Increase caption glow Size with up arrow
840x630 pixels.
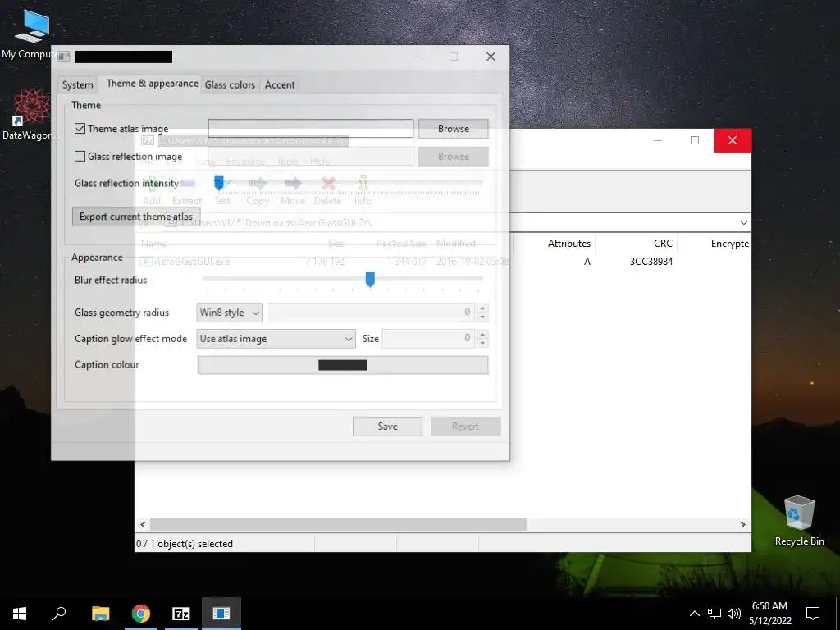pyautogui.click(x=482, y=335)
